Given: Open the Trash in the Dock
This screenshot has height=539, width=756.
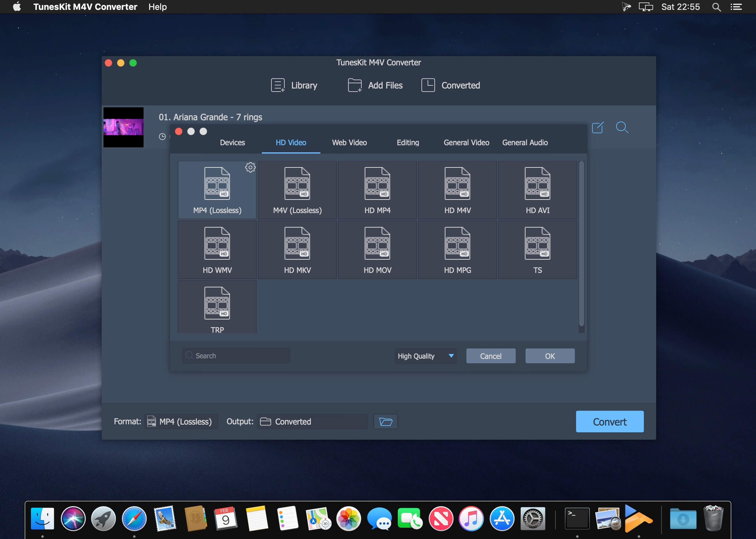Looking at the screenshot, I should pos(713,518).
